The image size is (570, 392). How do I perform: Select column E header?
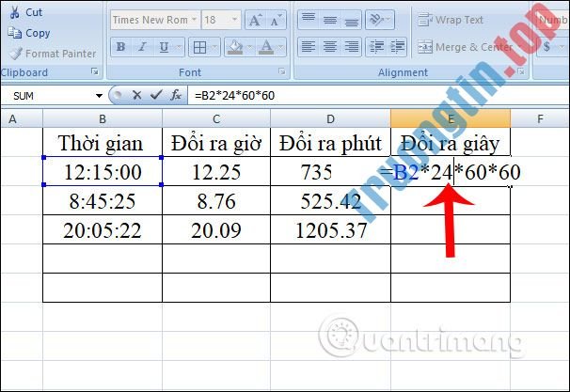pos(451,118)
